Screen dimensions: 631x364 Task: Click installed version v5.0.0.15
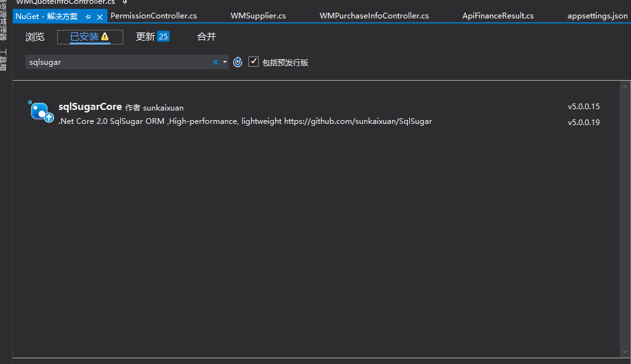583,107
